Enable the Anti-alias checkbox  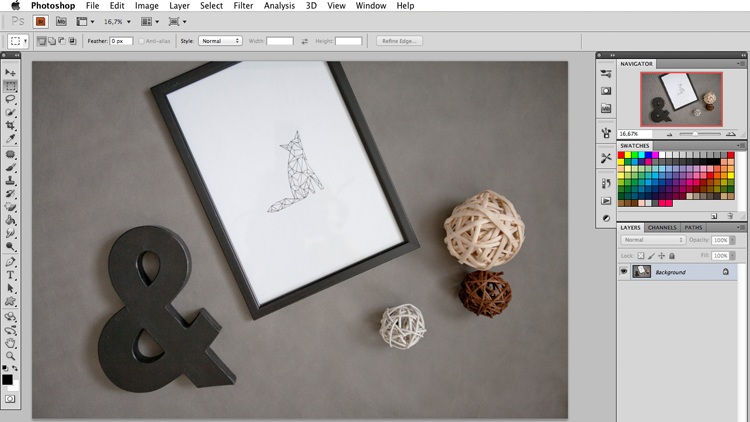[x=141, y=41]
